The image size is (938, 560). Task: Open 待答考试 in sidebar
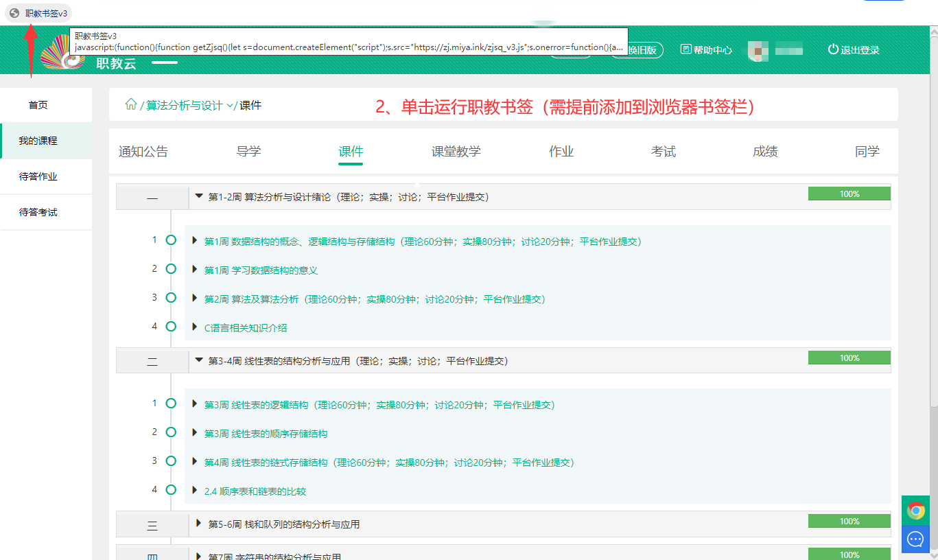38,212
